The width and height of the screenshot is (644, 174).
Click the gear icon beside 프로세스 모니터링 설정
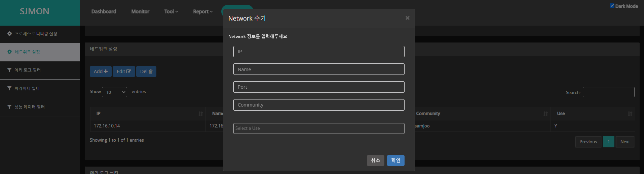click(x=9, y=34)
